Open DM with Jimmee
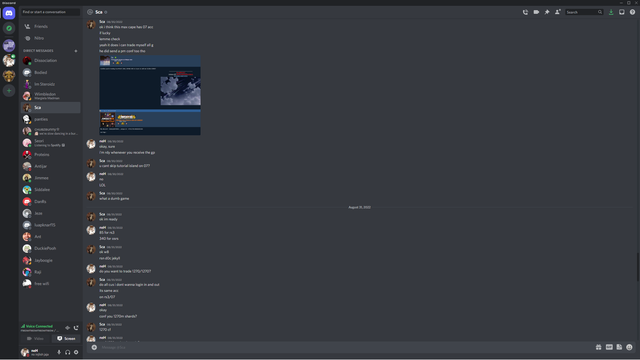This screenshot has width=640, height=360. (51, 178)
